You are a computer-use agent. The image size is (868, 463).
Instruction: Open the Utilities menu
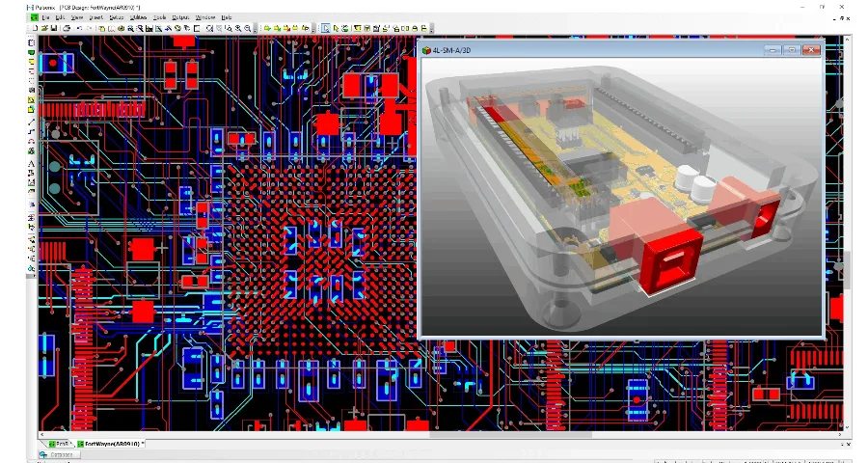click(138, 17)
